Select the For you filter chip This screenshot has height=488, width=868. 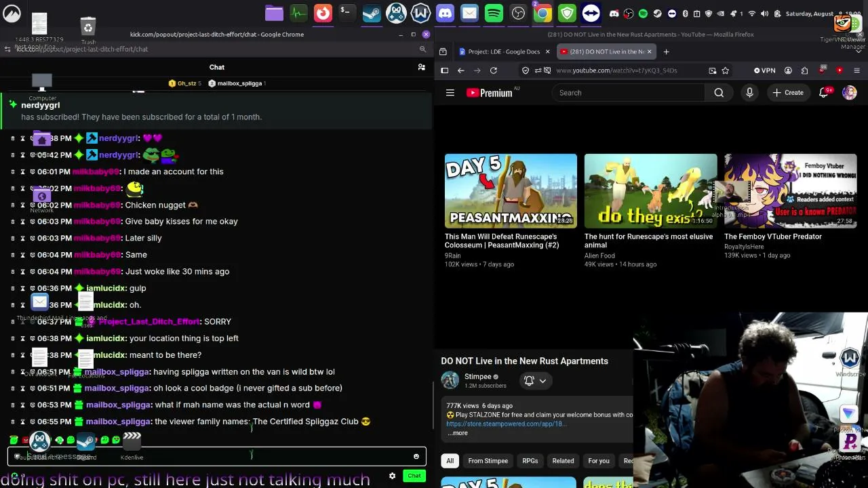tap(599, 461)
